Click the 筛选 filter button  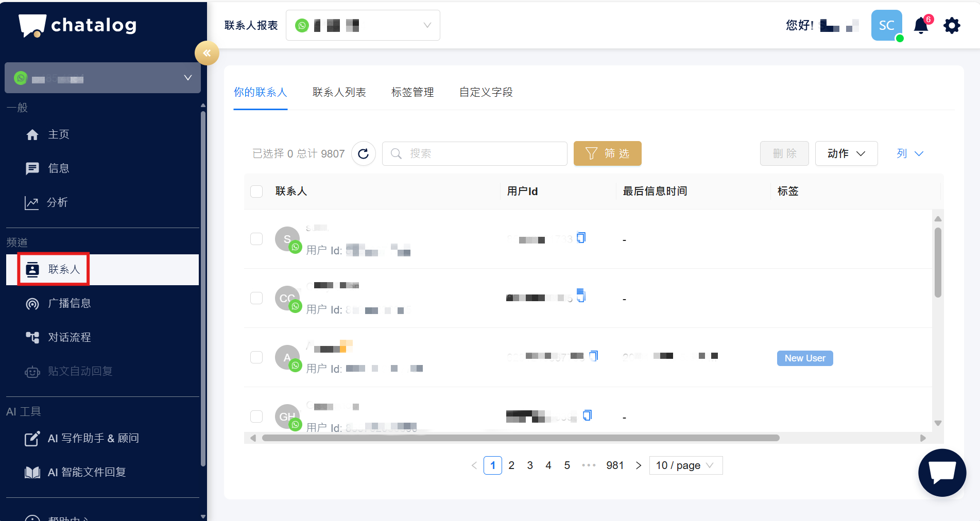pos(607,153)
